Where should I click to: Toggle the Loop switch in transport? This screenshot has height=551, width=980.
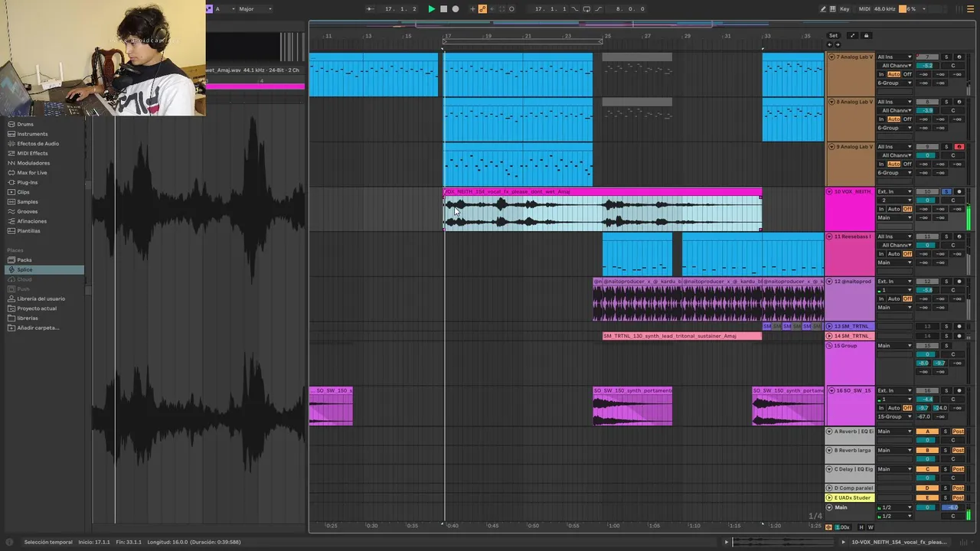coord(586,9)
